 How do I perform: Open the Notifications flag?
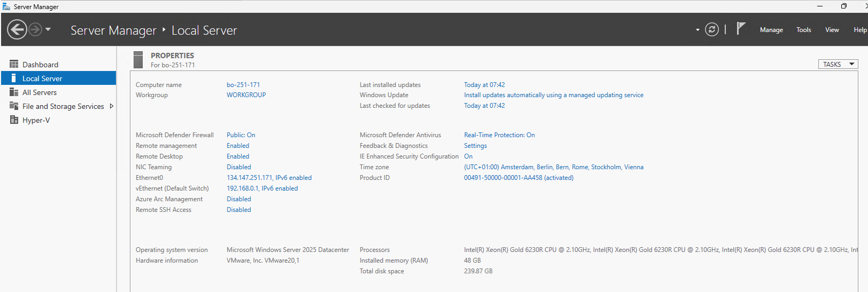pyautogui.click(x=740, y=28)
